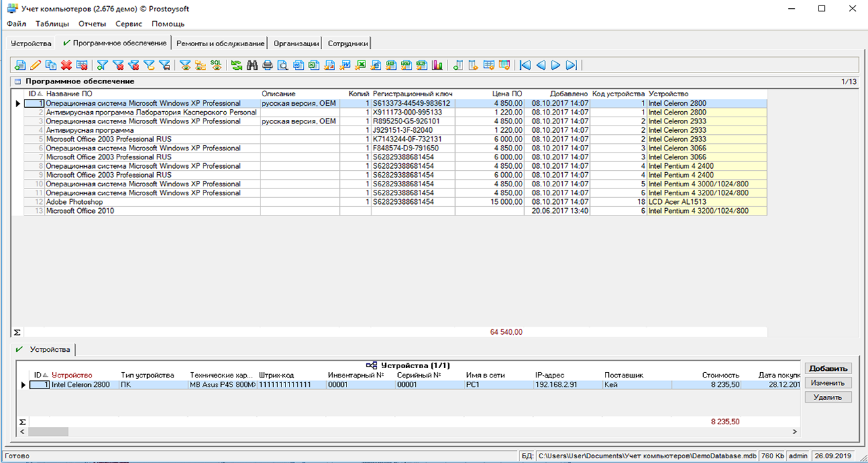Click the admin user in status bar
The image size is (868, 463).
coord(798,456)
